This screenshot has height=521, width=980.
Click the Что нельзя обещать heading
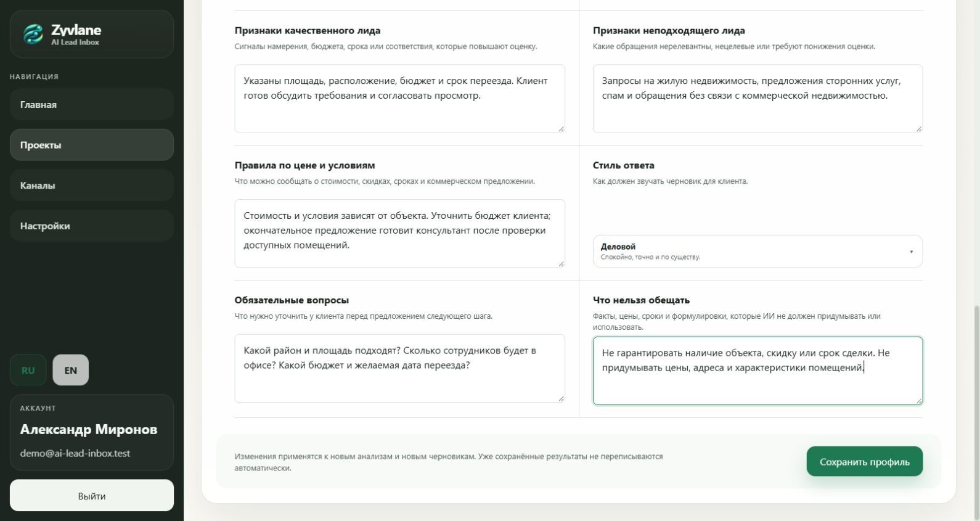click(x=641, y=300)
